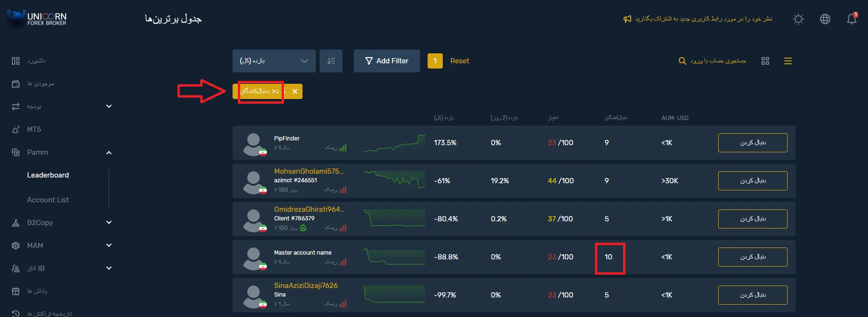Click the active filter count badge 1
The image size is (868, 317).
coord(435,61)
